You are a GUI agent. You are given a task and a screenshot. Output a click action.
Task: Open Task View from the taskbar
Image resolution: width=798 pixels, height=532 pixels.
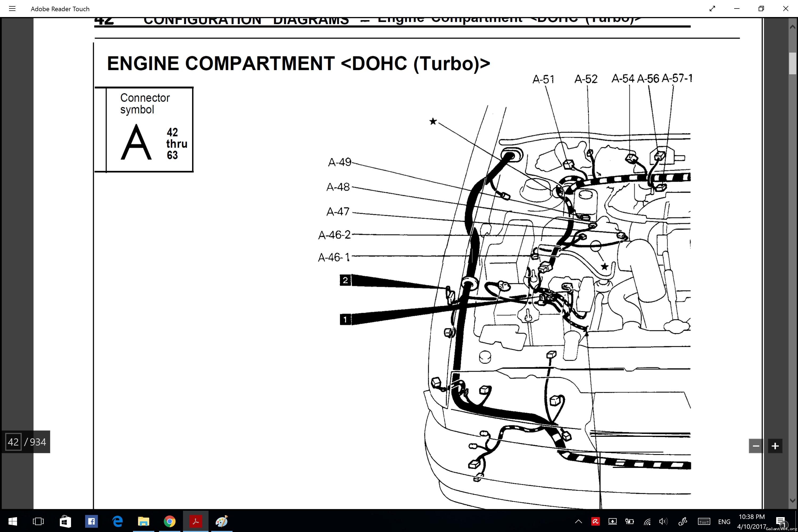point(38,521)
